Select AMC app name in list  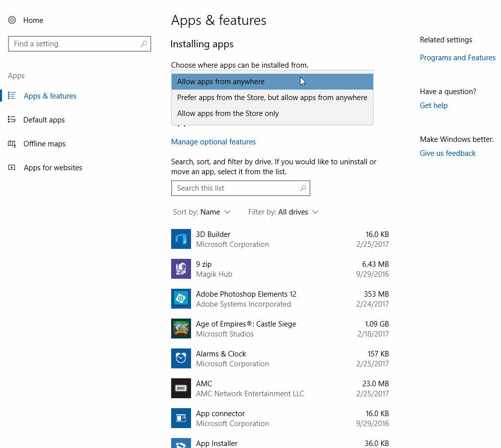[x=204, y=383]
